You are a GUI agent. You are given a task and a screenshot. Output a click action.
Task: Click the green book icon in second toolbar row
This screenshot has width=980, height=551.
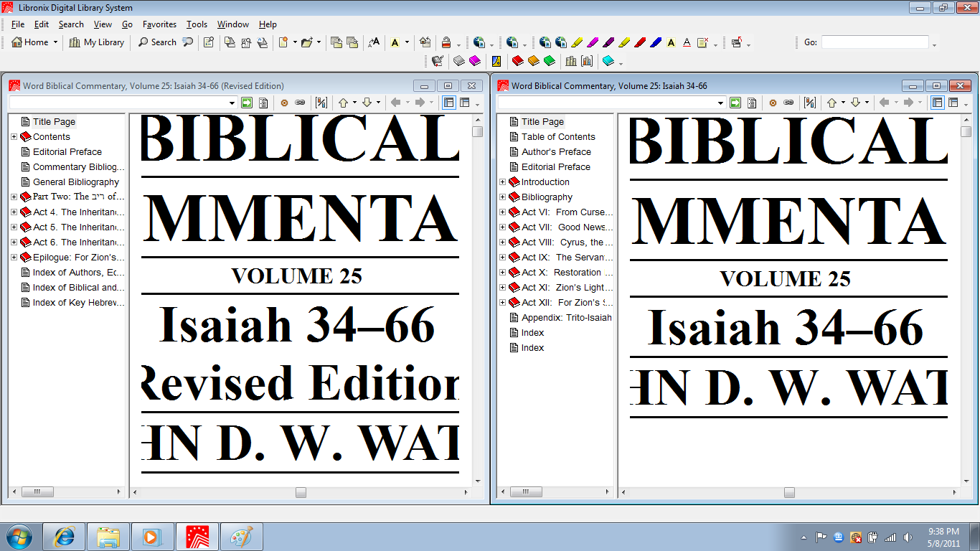549,61
